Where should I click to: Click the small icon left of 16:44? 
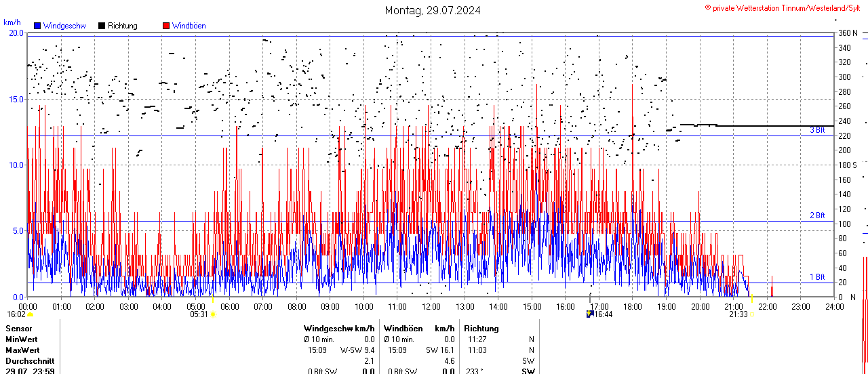coord(590,314)
